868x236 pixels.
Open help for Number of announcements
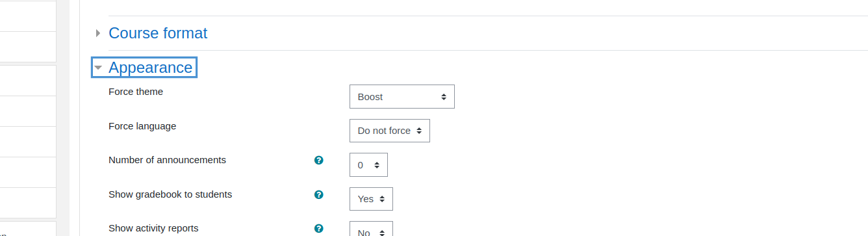click(318, 160)
